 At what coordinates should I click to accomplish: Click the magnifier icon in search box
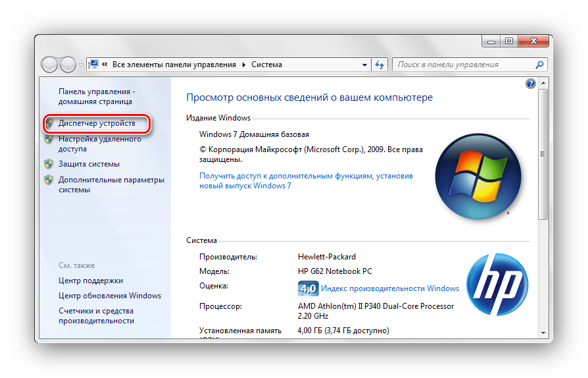[x=539, y=65]
